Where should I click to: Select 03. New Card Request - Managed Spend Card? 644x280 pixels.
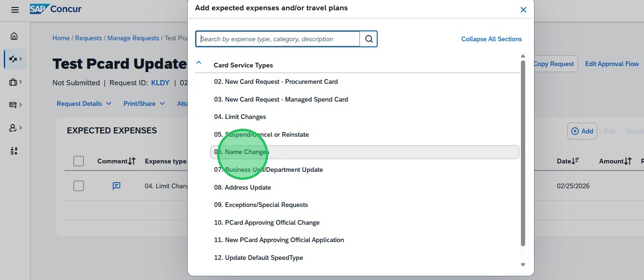pos(281,99)
